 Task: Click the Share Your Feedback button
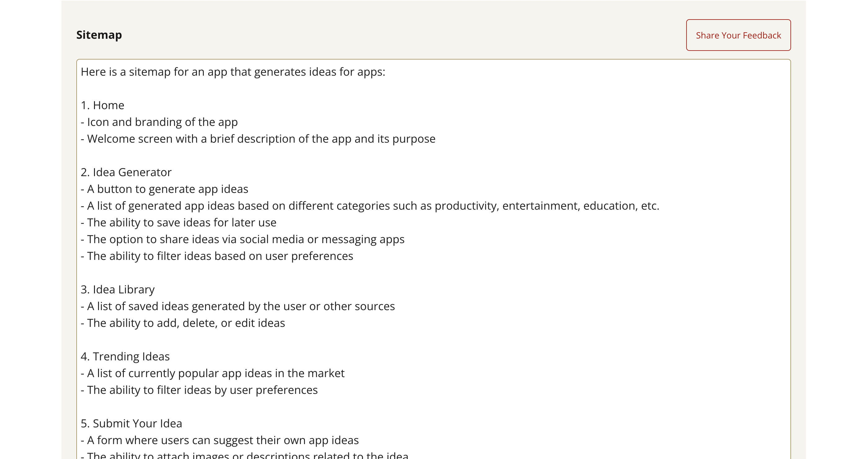point(738,35)
